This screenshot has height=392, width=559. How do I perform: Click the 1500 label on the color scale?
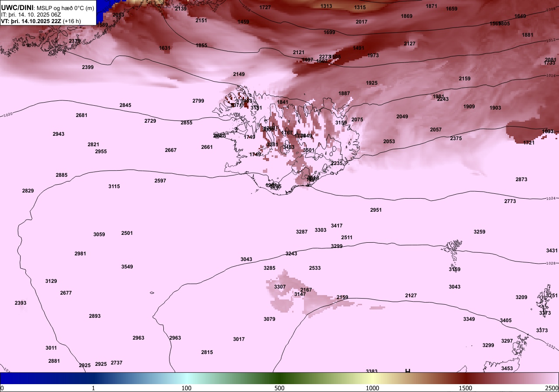[466, 388]
